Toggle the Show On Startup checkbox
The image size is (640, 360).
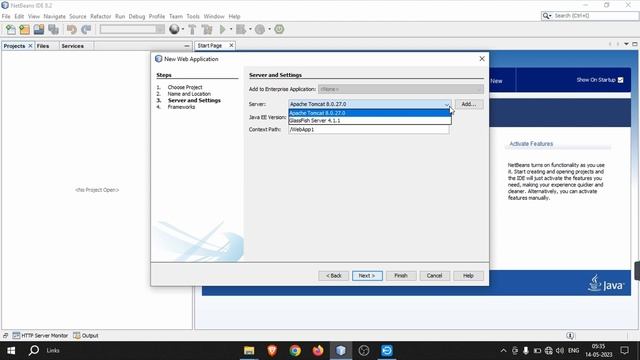(620, 80)
